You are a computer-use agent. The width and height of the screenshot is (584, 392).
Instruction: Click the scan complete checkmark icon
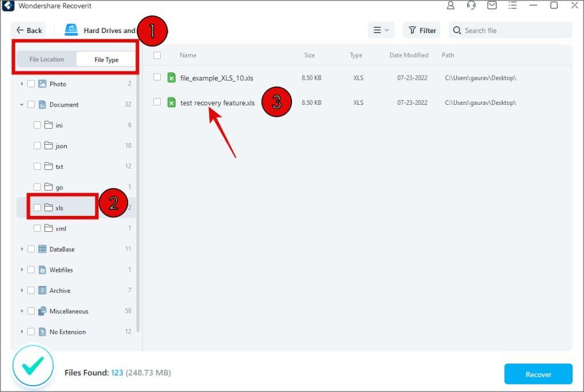click(33, 366)
